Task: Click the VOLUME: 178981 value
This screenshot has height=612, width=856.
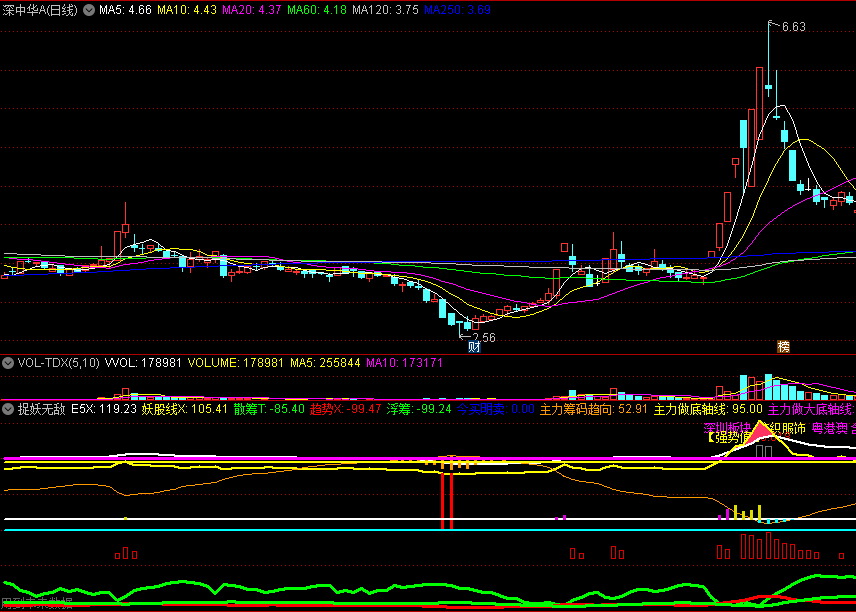Action: point(236,363)
